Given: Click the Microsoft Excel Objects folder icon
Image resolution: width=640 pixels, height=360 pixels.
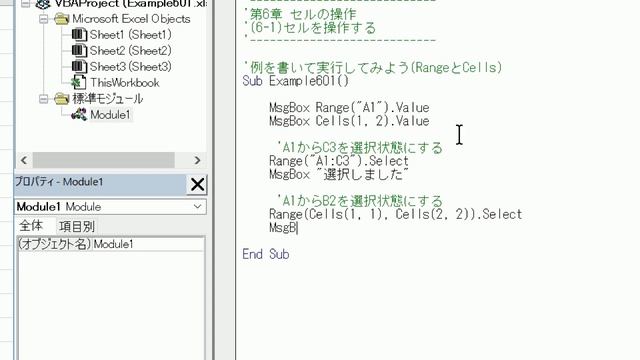Looking at the screenshot, I should pyautogui.click(x=62, y=19).
